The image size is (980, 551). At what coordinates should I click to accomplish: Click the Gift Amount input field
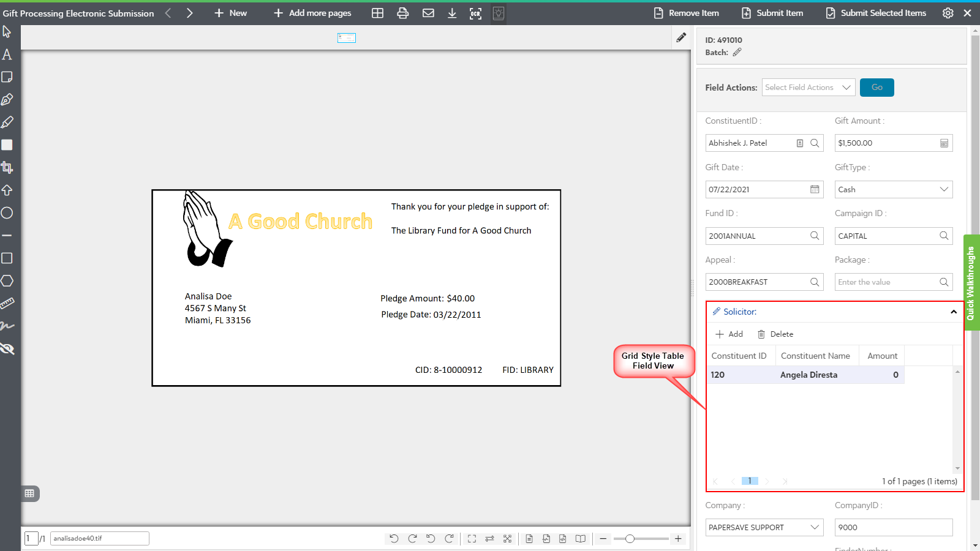pos(886,143)
